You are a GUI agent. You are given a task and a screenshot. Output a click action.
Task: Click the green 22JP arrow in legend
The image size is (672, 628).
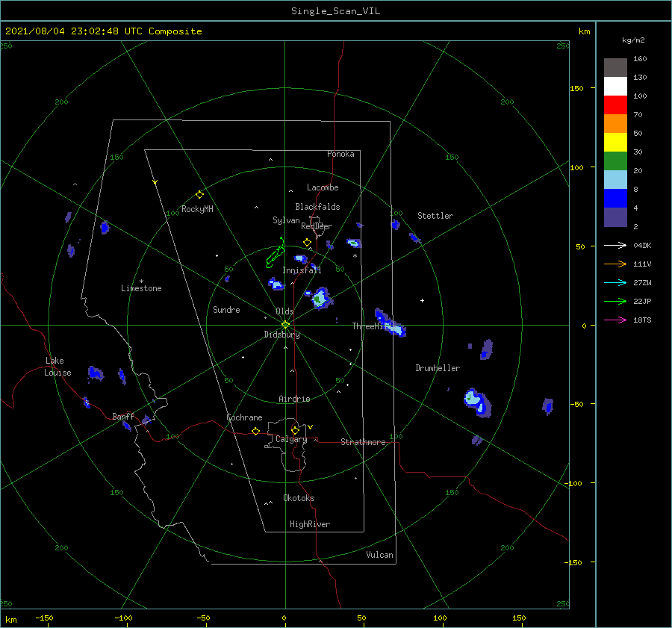click(x=615, y=302)
